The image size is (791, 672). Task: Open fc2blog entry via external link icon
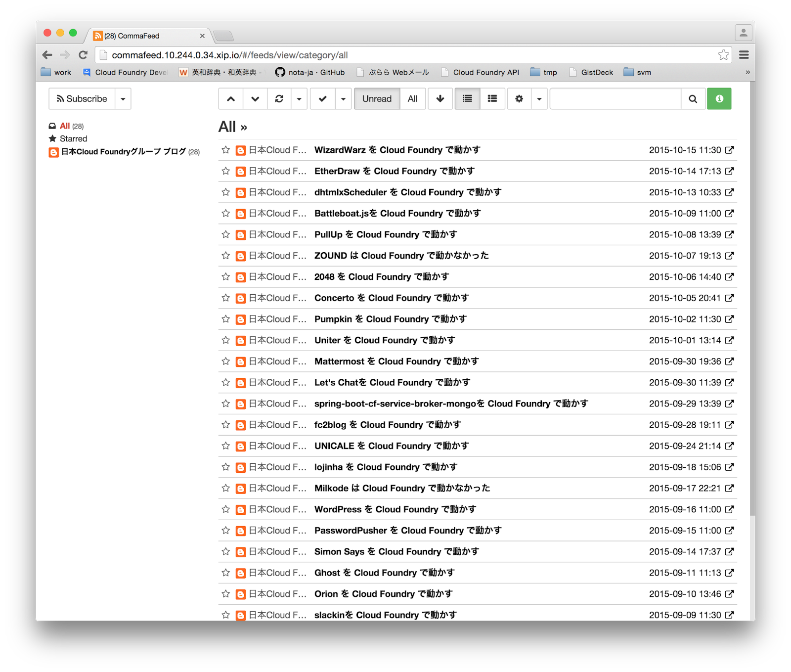729,425
